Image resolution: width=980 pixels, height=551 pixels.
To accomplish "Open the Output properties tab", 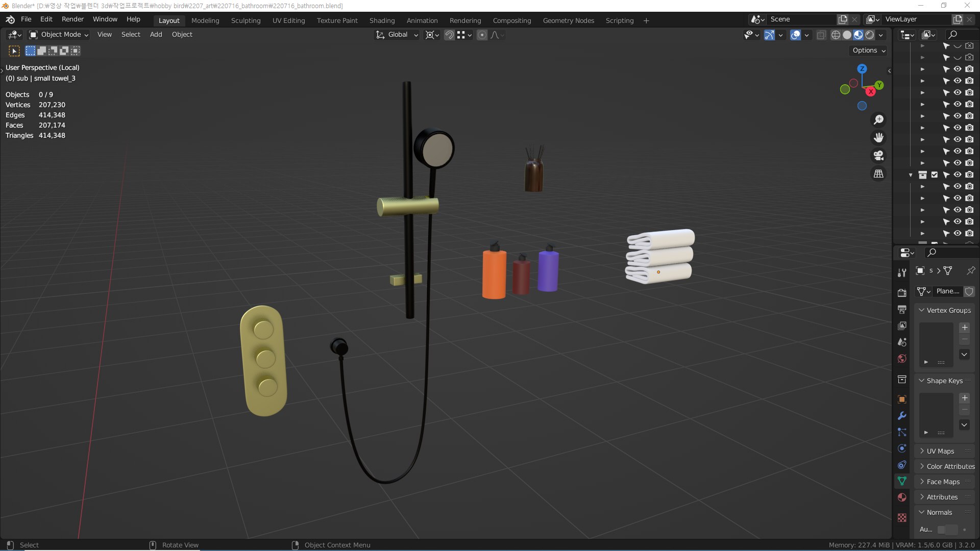I will point(902,309).
